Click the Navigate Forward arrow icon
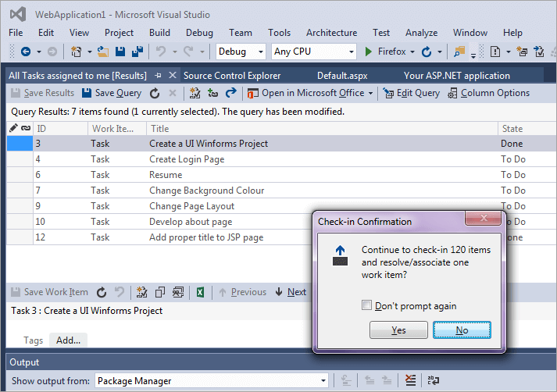The height and width of the screenshot is (392, 557). tap(52, 52)
